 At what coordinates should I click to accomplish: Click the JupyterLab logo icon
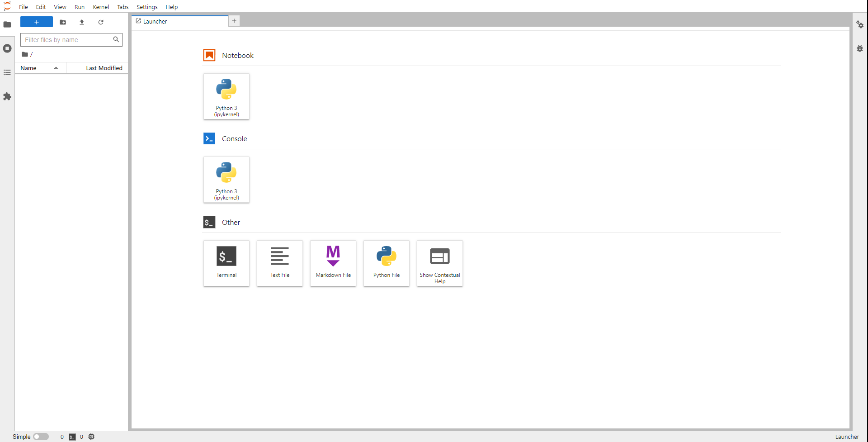7,6
